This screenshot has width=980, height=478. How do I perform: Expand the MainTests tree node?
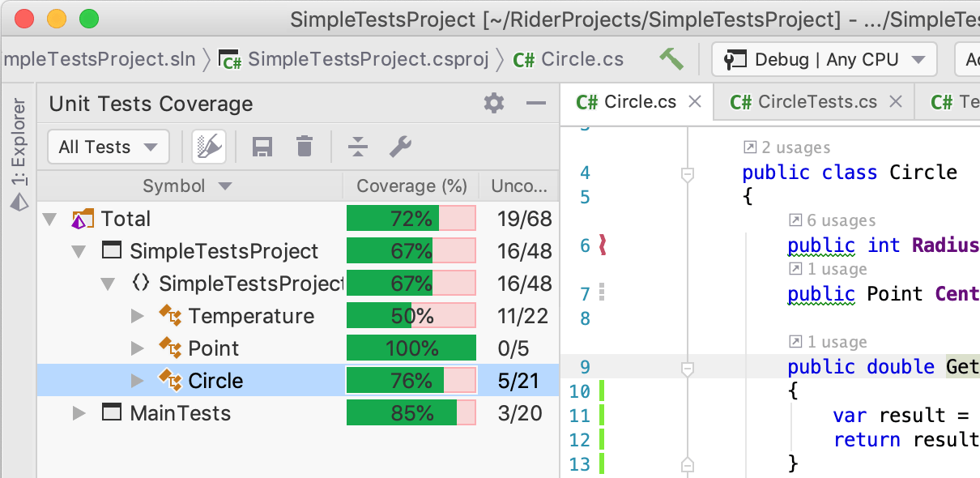[79, 413]
